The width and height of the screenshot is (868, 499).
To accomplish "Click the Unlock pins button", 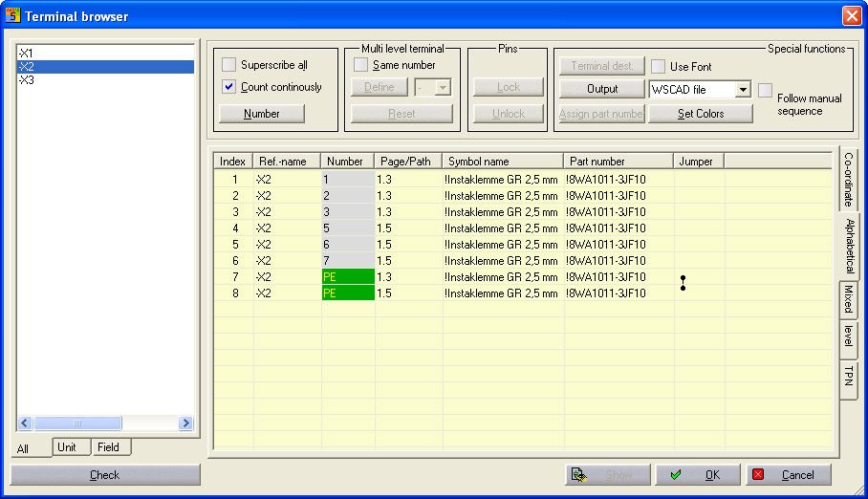I will tap(509, 114).
